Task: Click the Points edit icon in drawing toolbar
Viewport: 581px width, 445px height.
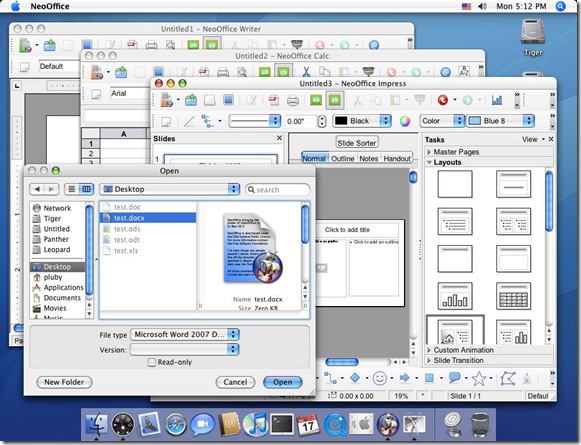Action: [507, 378]
